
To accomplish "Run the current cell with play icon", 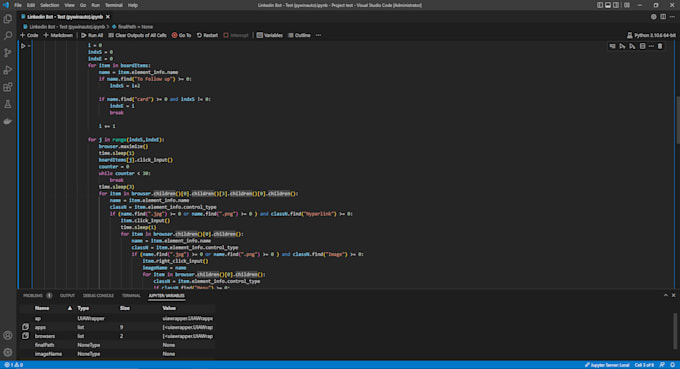I will [23, 46].
